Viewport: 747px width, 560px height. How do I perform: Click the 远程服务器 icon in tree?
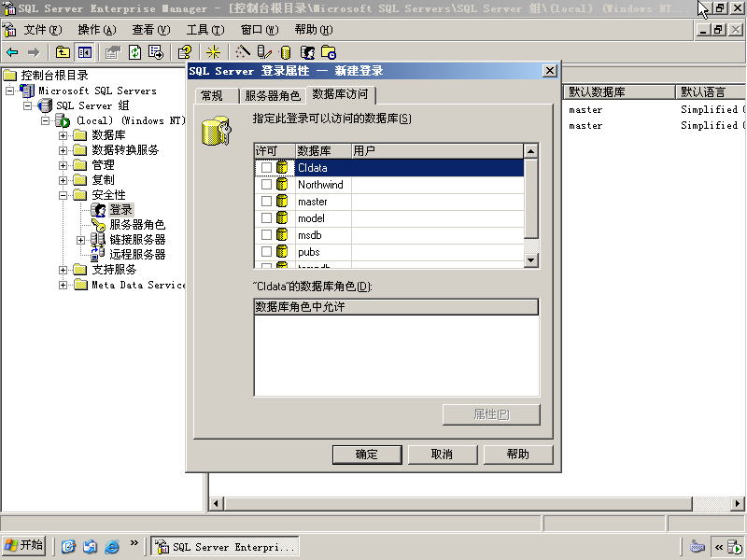click(x=98, y=254)
